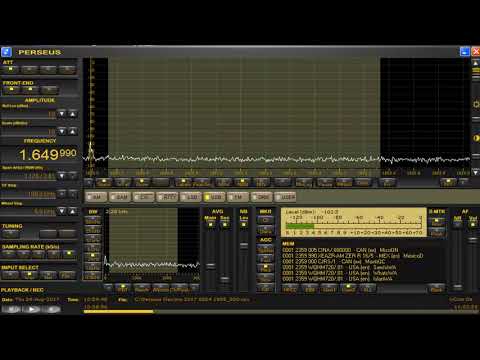This screenshot has width=480, height=360.
Task: Click the lit ATT attenuator button
Action: click(x=11, y=69)
